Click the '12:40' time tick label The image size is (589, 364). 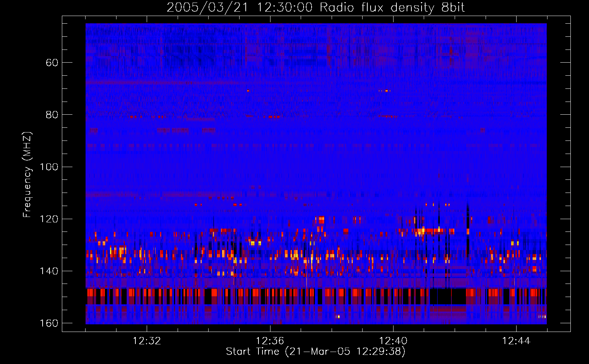pos(393,341)
